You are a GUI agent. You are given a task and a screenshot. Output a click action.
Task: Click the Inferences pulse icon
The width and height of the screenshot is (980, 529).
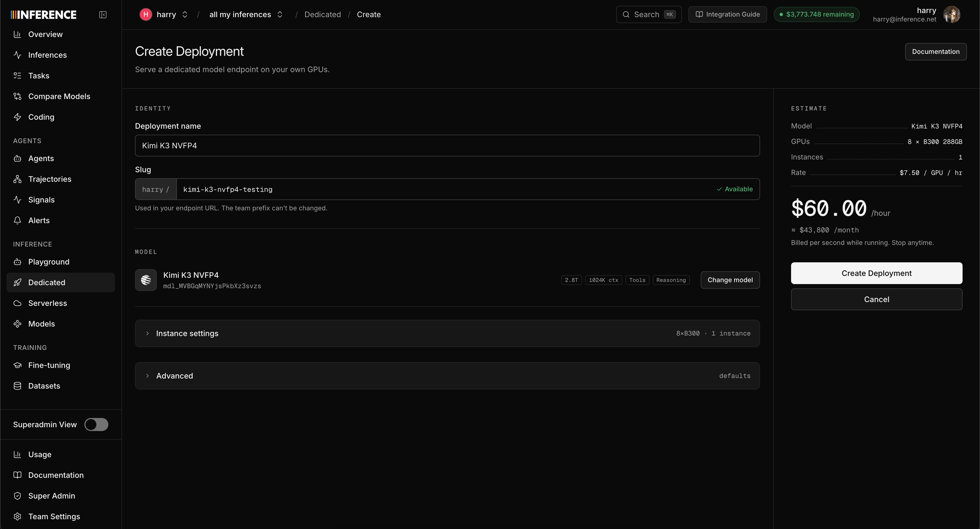tap(17, 55)
